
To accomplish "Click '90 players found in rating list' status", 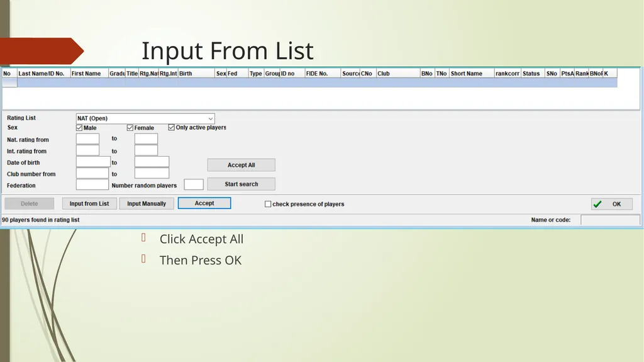I will 41,220.
